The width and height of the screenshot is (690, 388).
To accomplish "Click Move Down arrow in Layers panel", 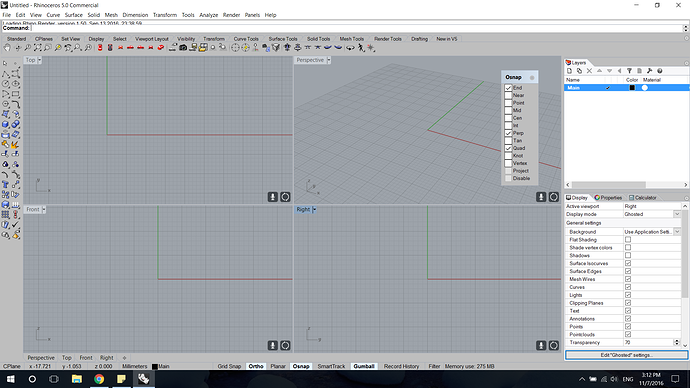I will click(x=609, y=71).
